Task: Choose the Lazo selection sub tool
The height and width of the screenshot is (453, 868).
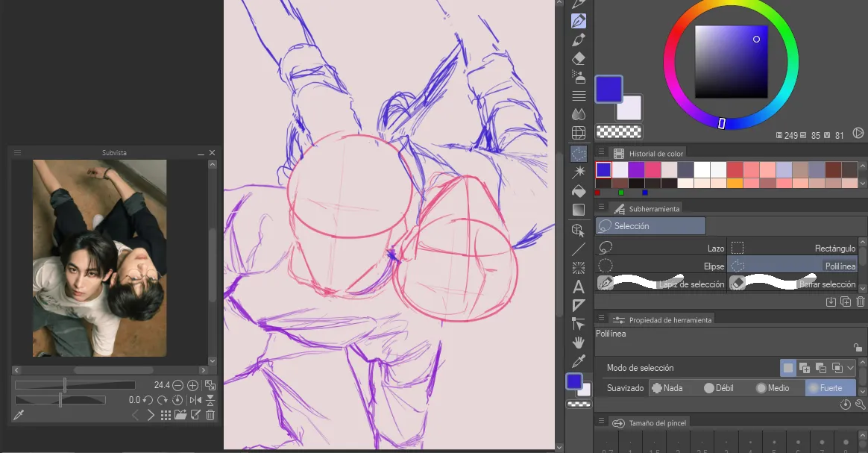Action: coord(661,248)
